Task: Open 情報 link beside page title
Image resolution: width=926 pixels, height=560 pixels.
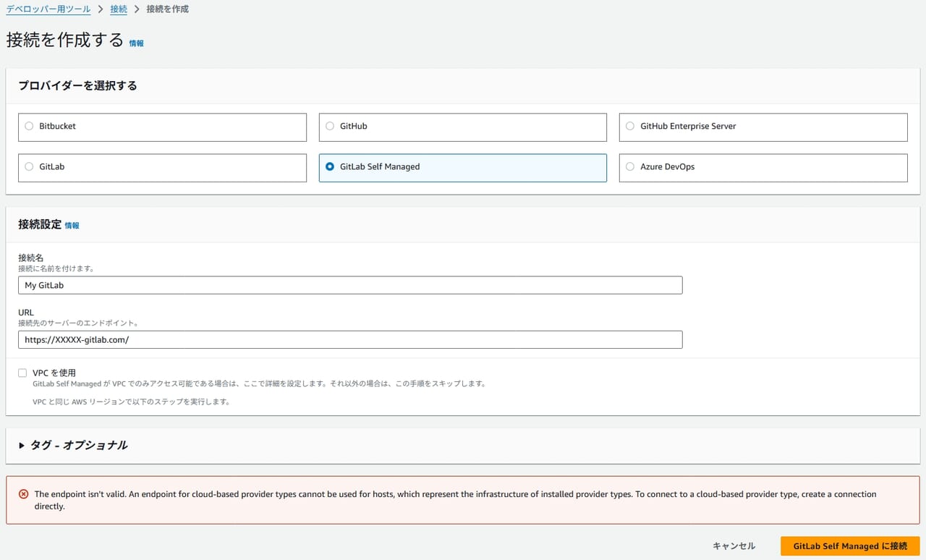Action: click(136, 43)
